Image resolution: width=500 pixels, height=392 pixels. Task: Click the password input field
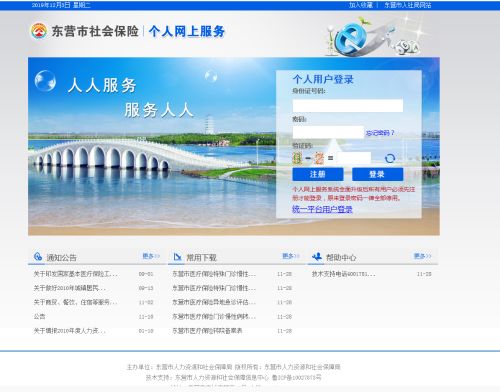tap(328, 132)
